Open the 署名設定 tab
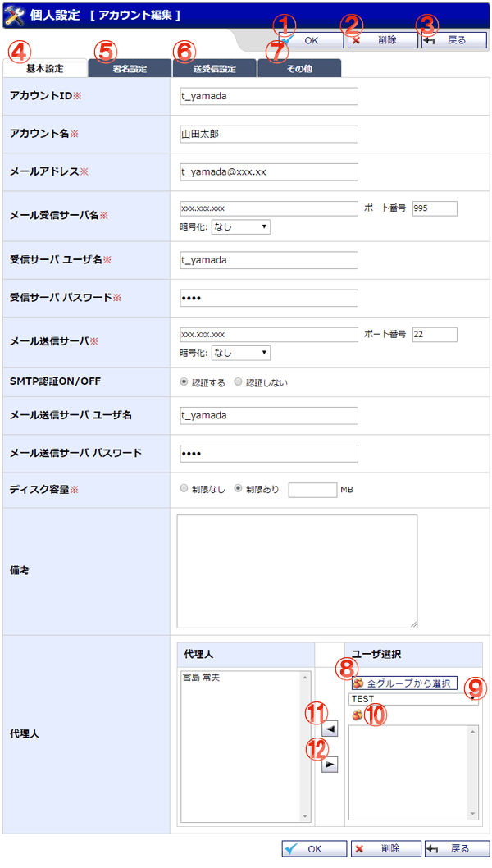 [x=130, y=69]
